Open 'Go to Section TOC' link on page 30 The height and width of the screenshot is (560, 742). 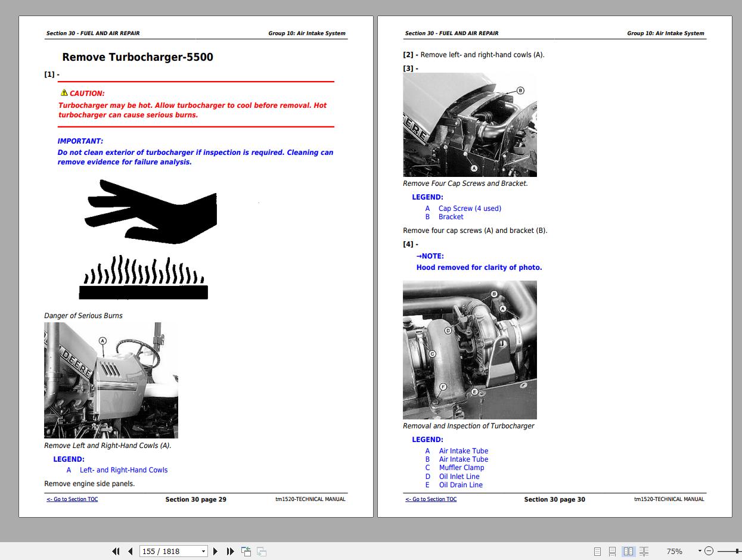(431, 499)
